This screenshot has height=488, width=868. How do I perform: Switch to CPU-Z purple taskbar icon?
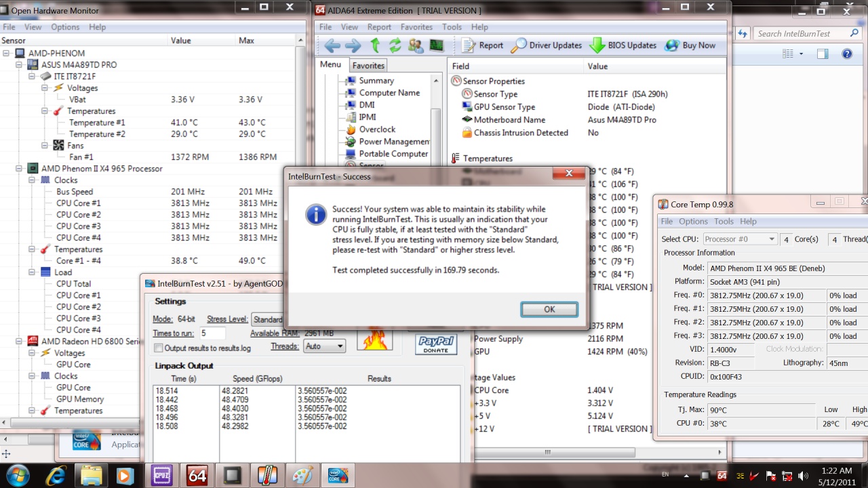click(x=161, y=474)
